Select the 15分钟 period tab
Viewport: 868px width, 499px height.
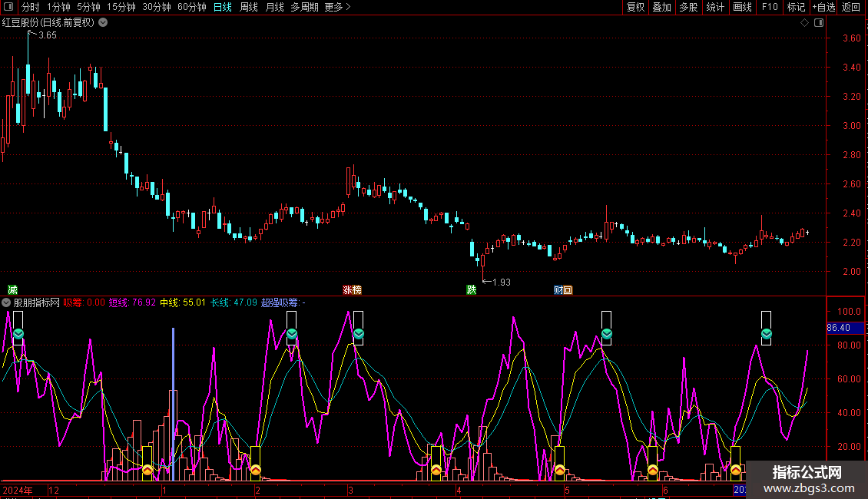[121, 7]
